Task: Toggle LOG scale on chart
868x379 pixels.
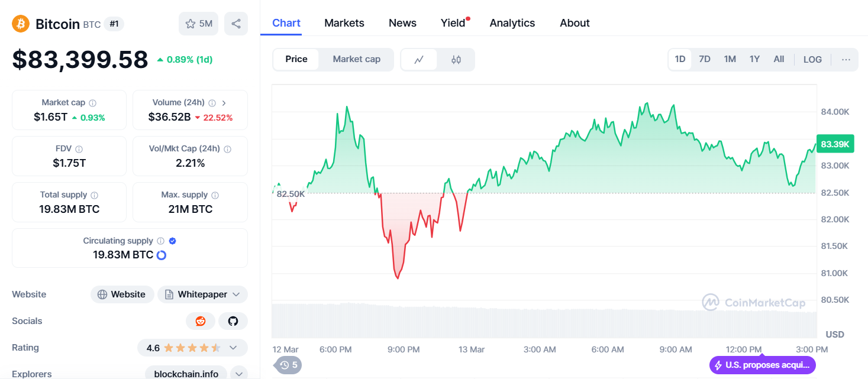Action: point(812,60)
